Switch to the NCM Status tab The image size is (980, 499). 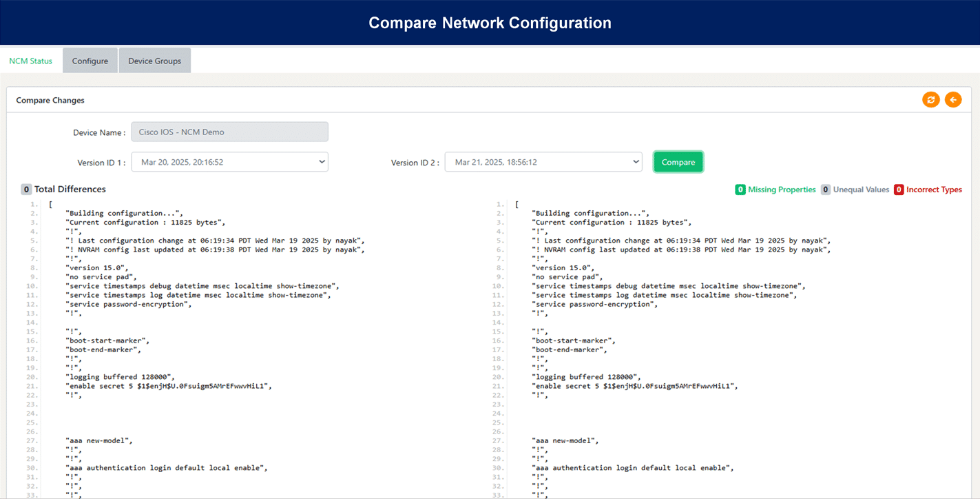30,61
